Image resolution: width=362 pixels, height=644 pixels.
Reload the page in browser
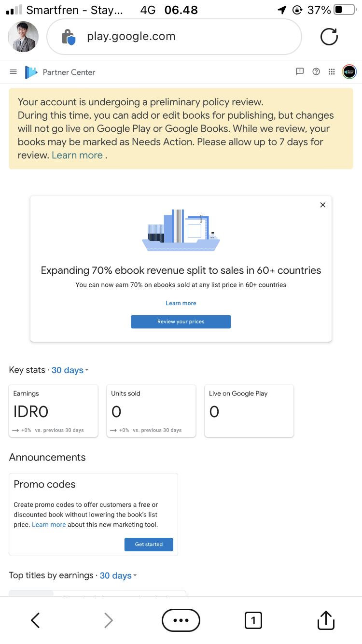[329, 37]
